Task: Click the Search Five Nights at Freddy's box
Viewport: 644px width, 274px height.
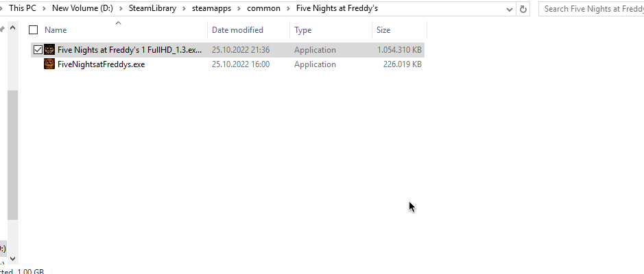Action: (x=591, y=9)
